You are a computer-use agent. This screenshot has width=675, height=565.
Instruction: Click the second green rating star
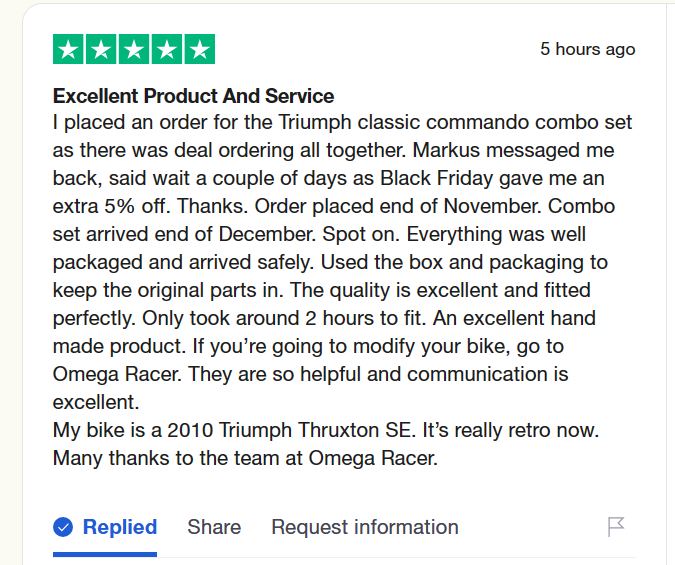(x=101, y=49)
